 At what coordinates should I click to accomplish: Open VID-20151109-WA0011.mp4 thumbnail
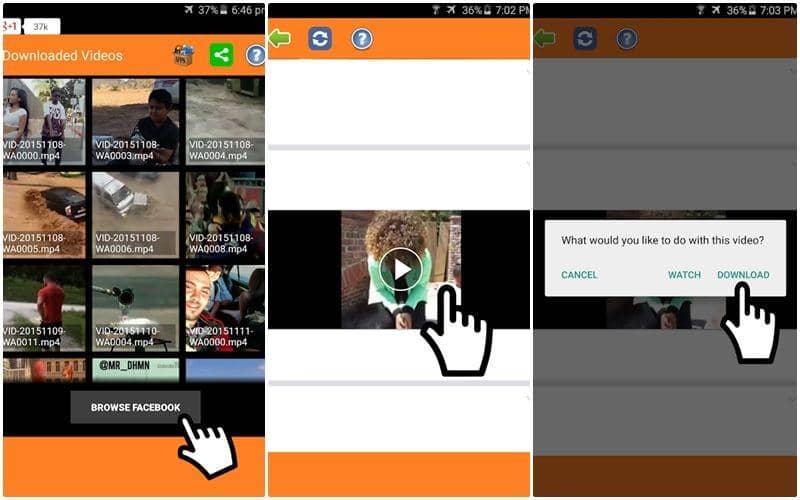[x=43, y=307]
